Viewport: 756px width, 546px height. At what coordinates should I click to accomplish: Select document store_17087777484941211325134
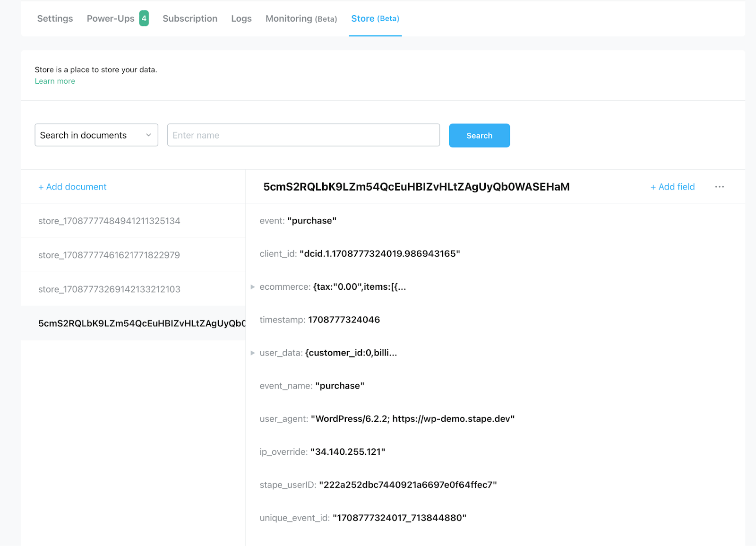tap(109, 221)
